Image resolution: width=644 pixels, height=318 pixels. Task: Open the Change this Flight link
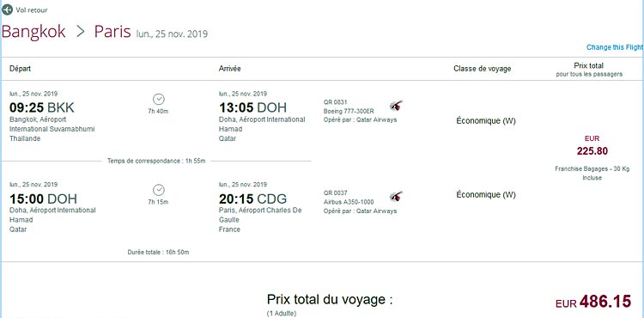tap(615, 47)
